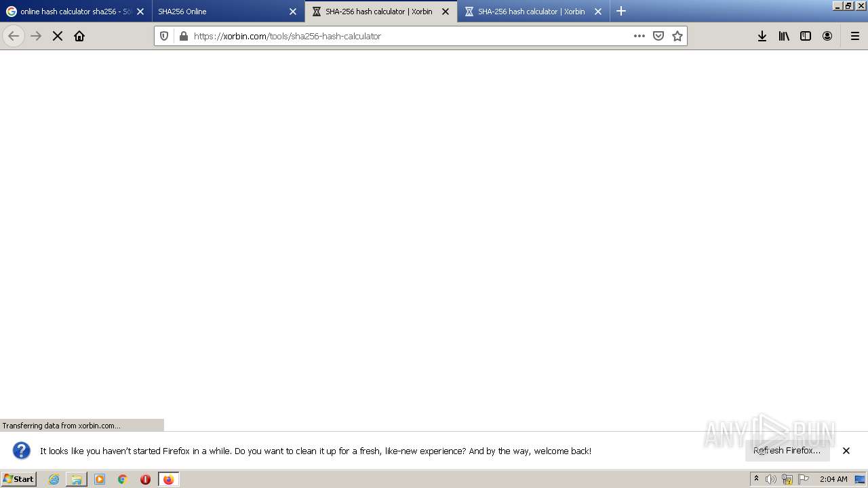Save page to Pocket

pos(658,36)
